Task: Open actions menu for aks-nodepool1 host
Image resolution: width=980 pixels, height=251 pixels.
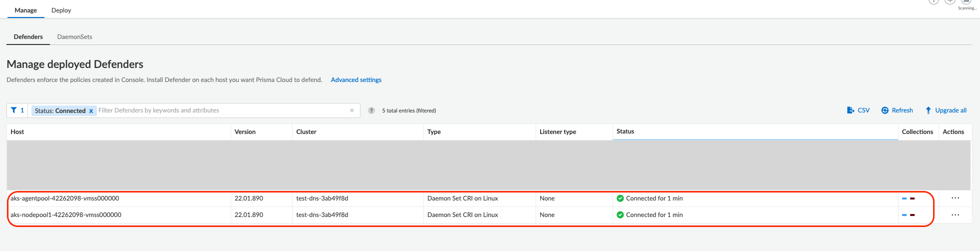Action: [955, 215]
